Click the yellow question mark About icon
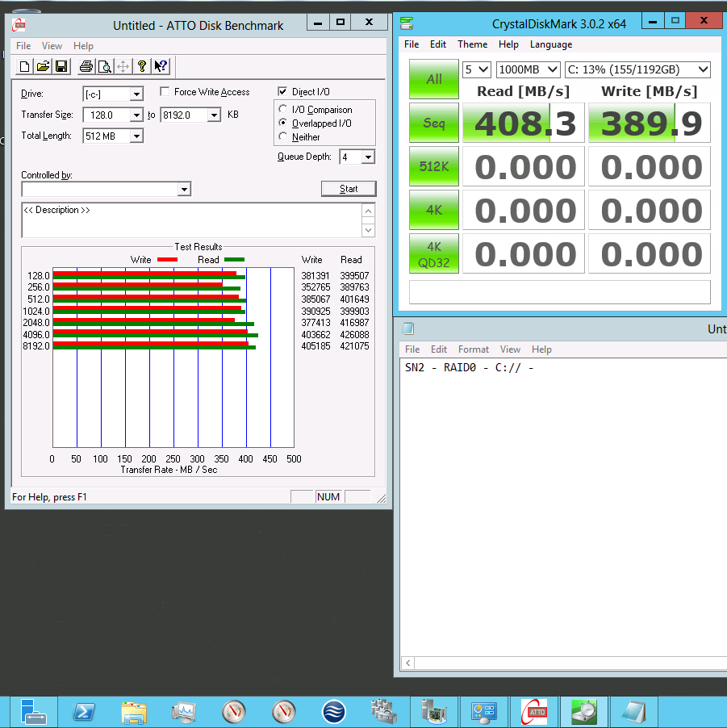Viewport: 727px width, 728px height. click(x=142, y=66)
